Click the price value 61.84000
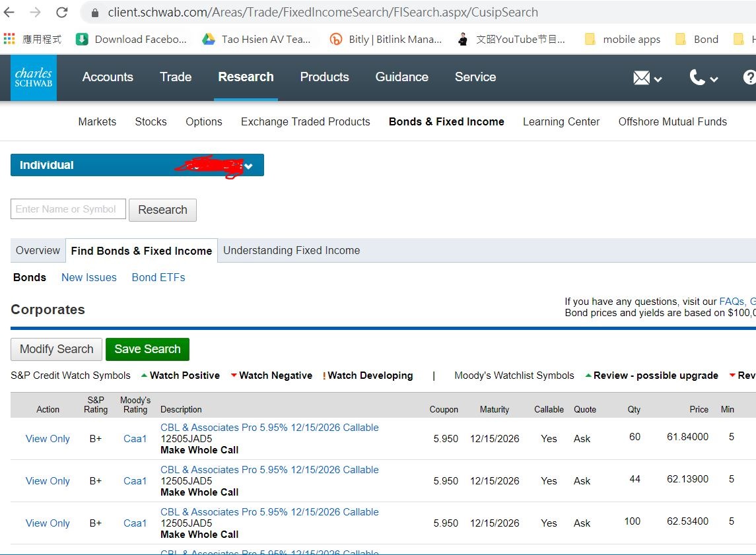 [x=687, y=437]
